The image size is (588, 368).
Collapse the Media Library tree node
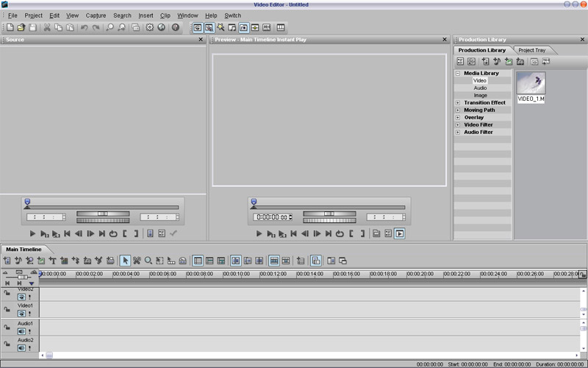[458, 73]
